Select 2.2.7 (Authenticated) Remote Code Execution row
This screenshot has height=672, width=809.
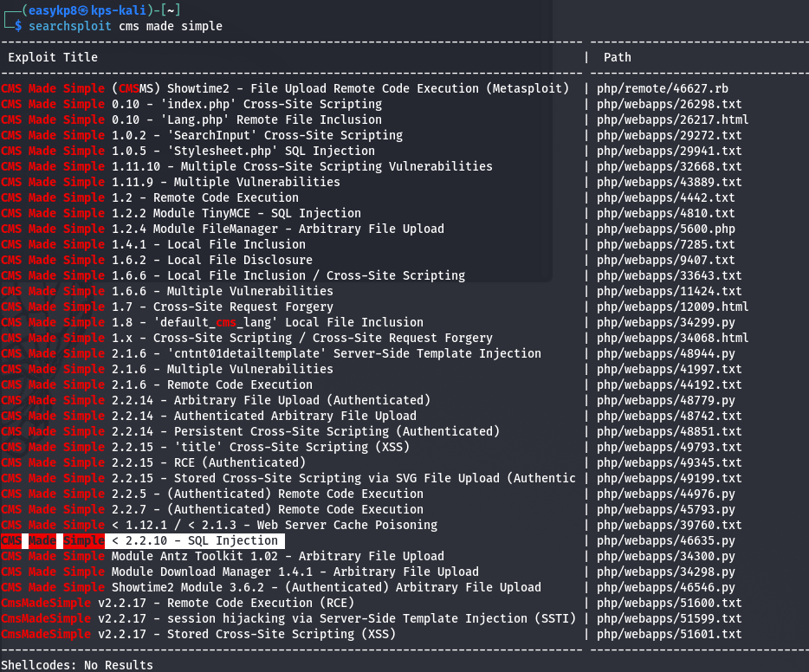pyautogui.click(x=212, y=509)
